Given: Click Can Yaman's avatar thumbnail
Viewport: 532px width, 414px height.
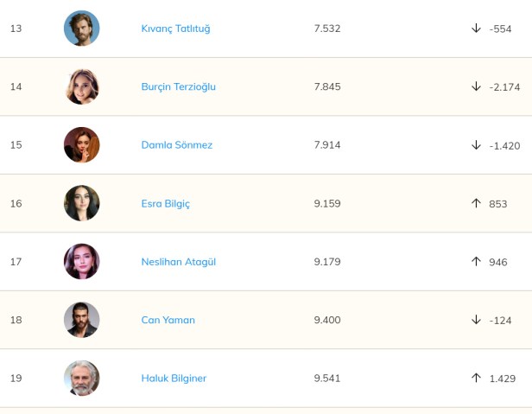Looking at the screenshot, I should click(x=82, y=320).
